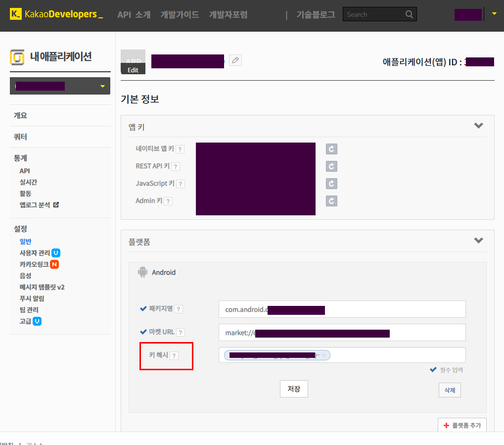Open the account menu arrow

coord(495,13)
